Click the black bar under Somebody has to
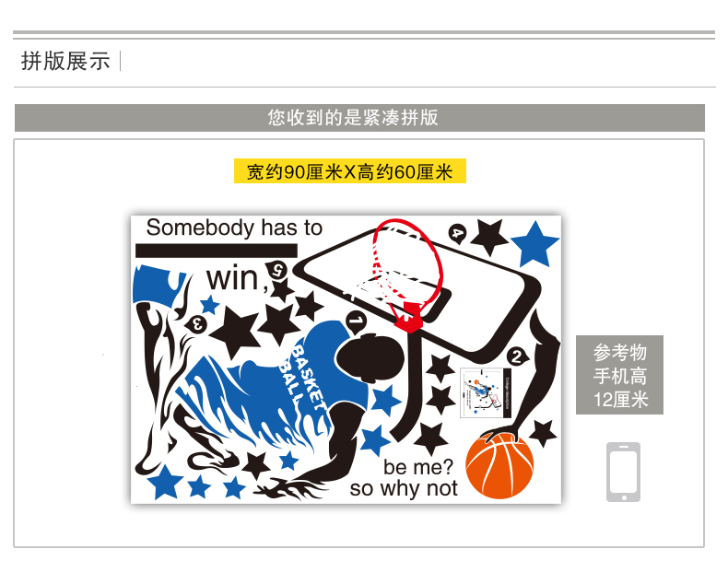Viewport: 728px width, 584px height. [217, 251]
